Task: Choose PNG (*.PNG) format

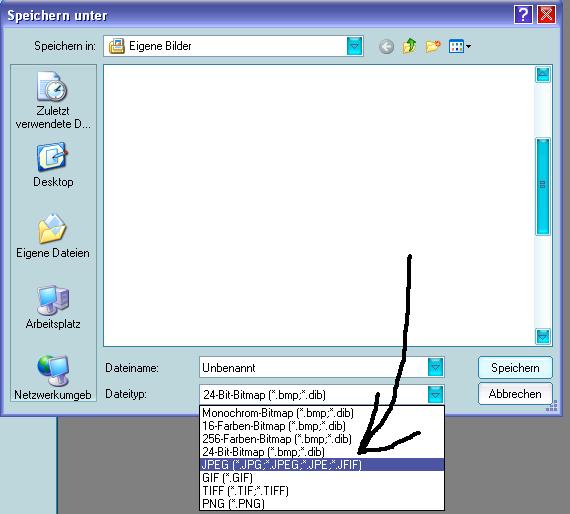Action: click(322, 504)
